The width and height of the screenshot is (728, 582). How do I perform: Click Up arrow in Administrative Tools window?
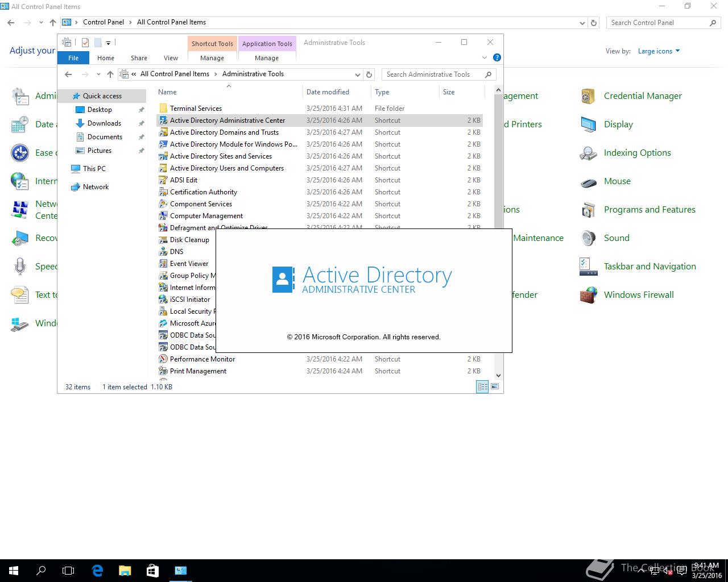tap(110, 74)
